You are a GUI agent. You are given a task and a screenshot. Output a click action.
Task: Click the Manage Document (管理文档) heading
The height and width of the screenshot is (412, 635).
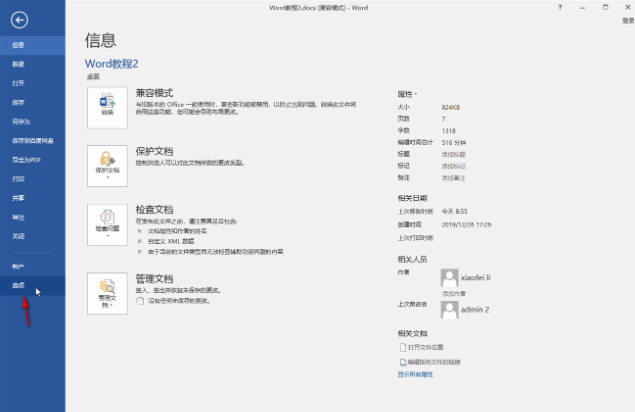click(154, 278)
